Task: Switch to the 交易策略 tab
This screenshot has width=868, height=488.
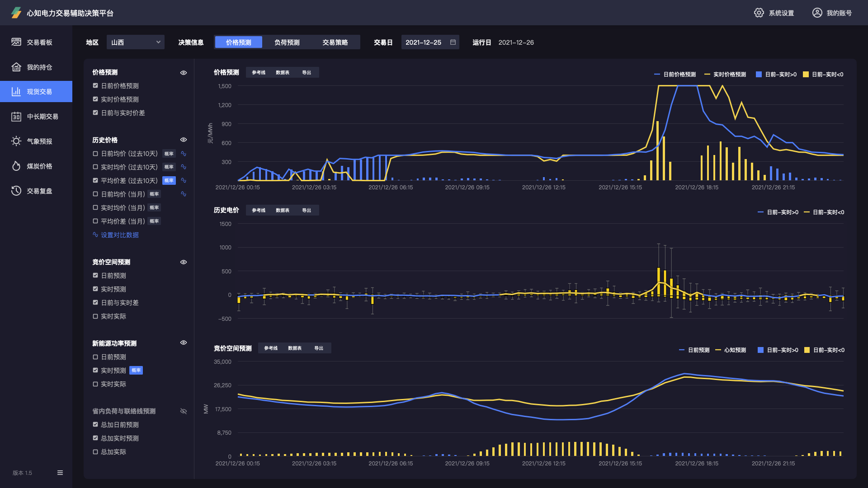Action: [335, 42]
